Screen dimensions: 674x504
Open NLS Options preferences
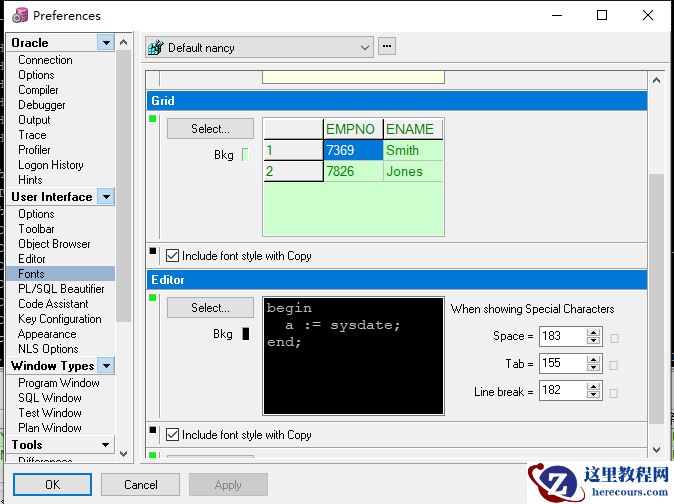click(x=48, y=349)
